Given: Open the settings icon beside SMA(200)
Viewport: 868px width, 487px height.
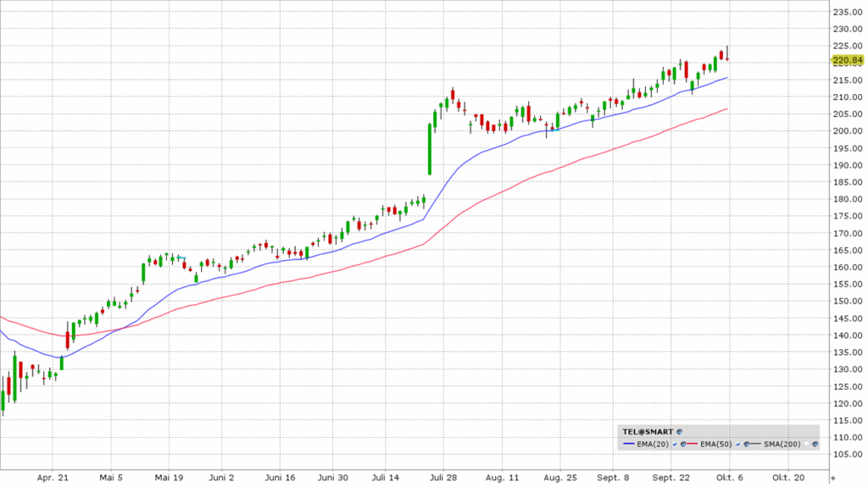Looking at the screenshot, I should (x=815, y=444).
